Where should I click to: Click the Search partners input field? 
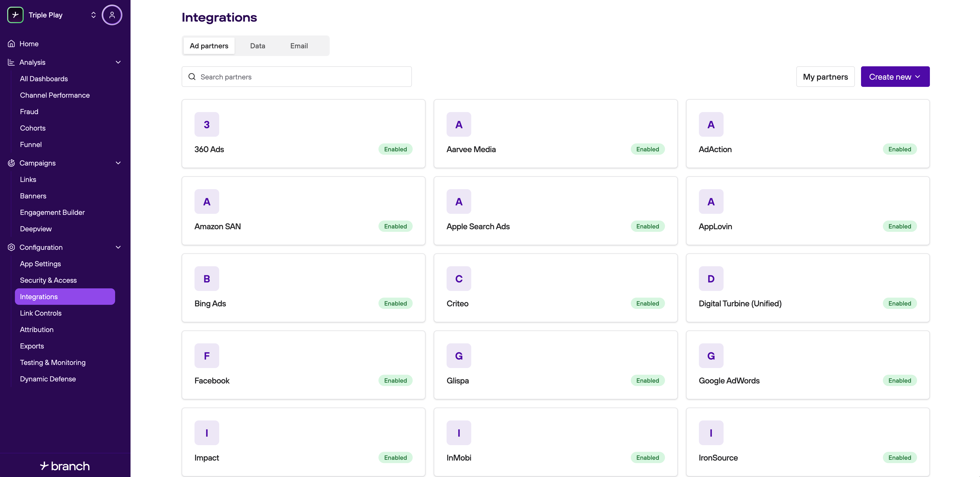[297, 77]
